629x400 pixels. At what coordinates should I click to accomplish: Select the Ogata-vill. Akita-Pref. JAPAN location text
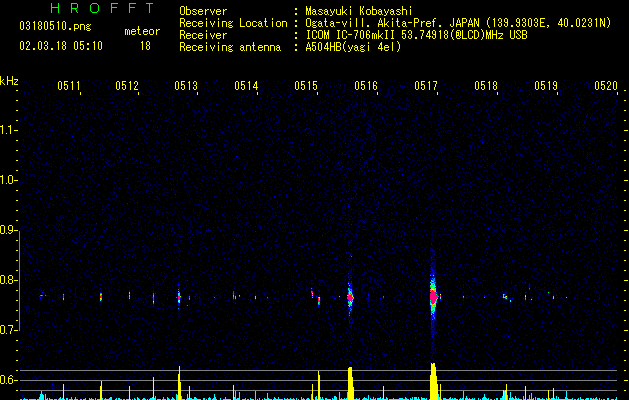458,23
